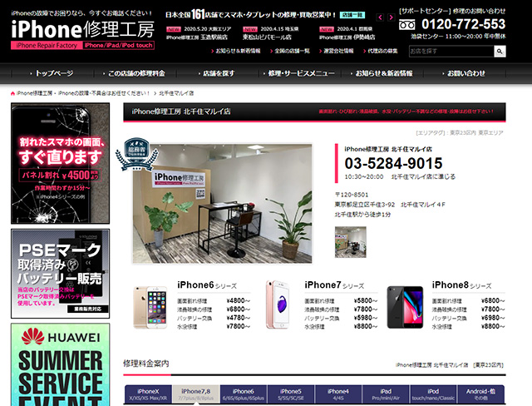
Task: Select the iPad Pro/mini/Air price tab
Action: tap(386, 394)
